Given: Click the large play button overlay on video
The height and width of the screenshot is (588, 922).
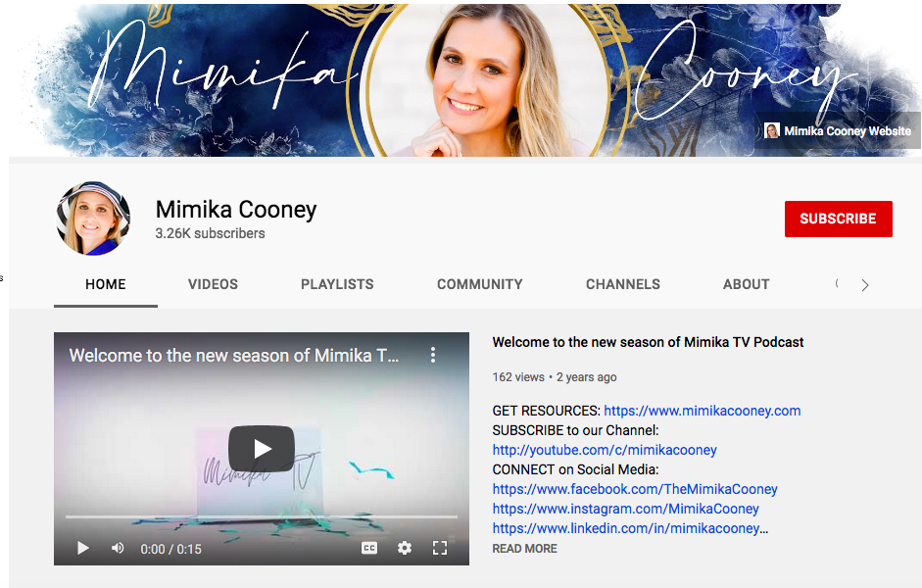Looking at the screenshot, I should (262, 449).
